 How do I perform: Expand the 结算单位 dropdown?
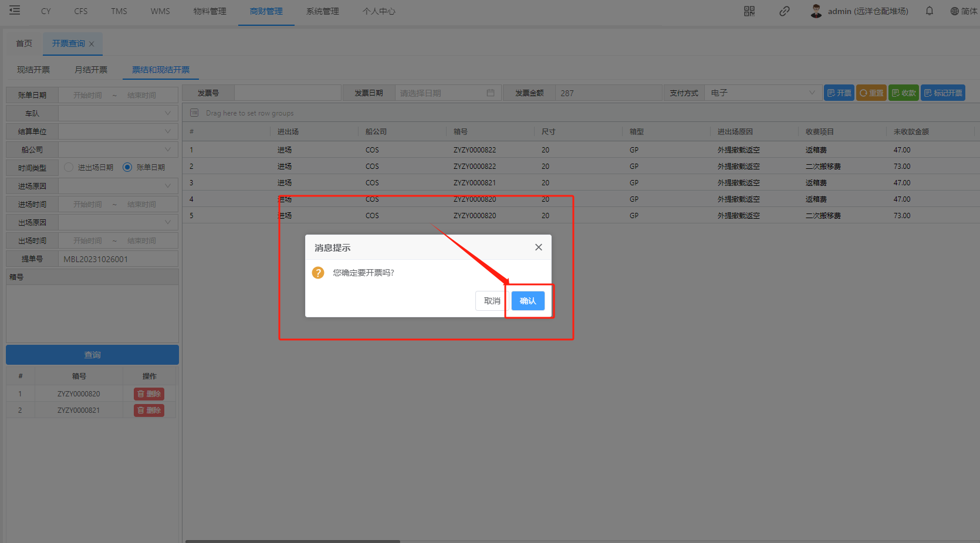pos(118,131)
